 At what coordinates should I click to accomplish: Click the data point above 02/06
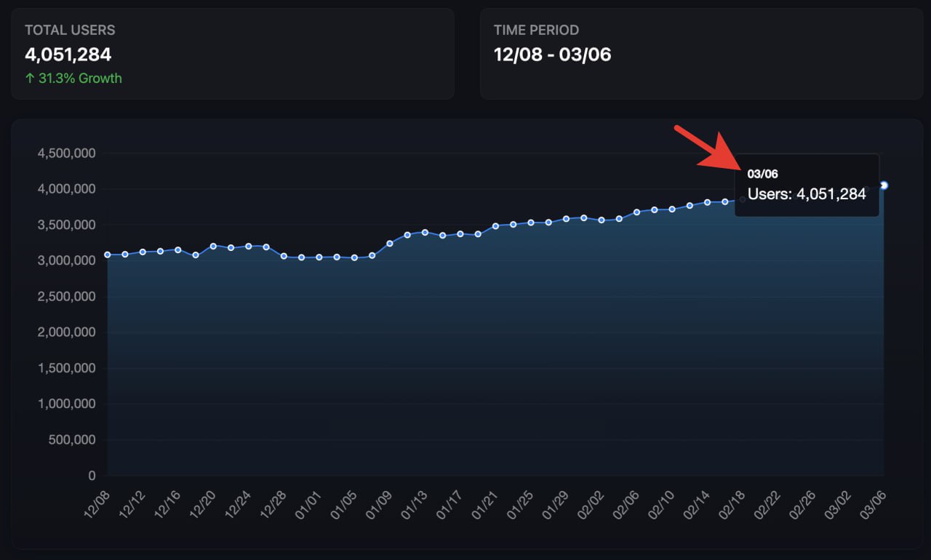(636, 212)
